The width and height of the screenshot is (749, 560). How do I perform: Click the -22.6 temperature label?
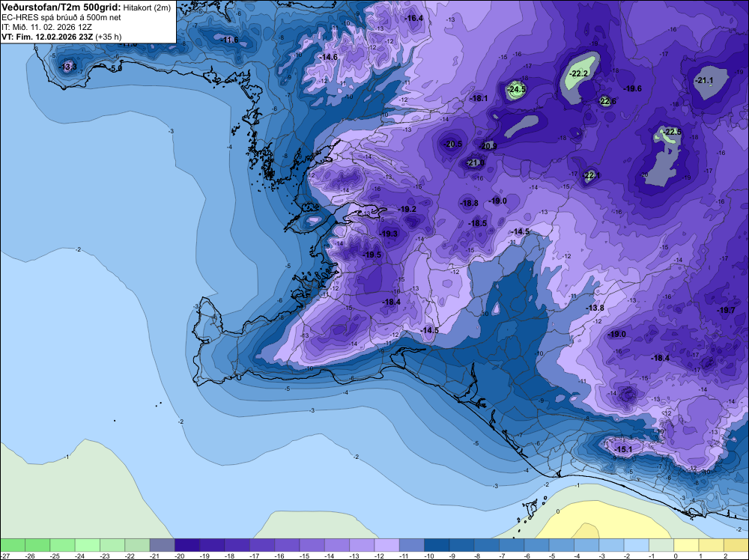point(607,101)
